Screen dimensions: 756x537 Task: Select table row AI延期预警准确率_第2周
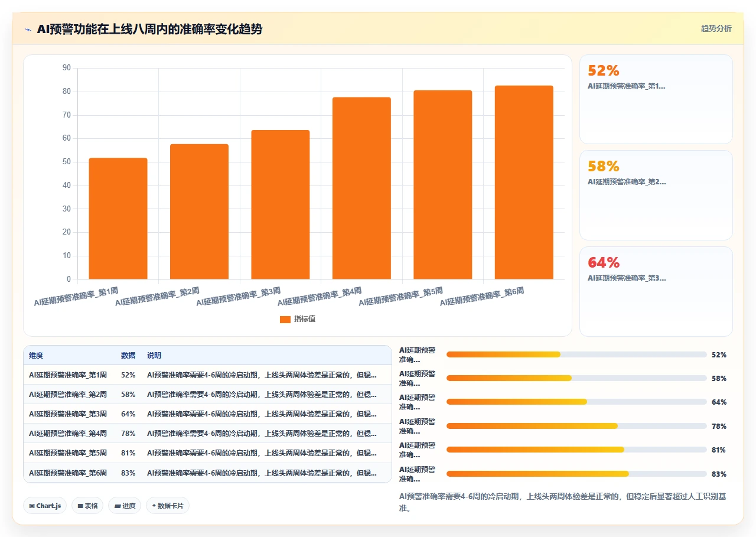pos(207,394)
